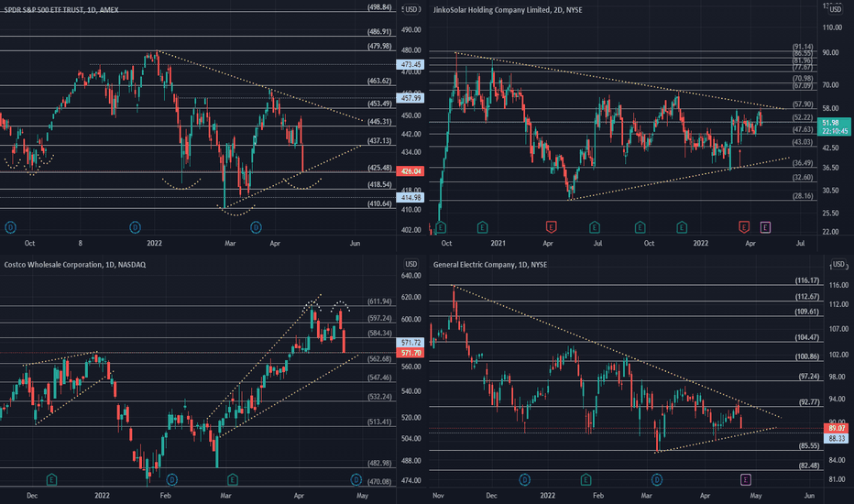The image size is (854, 504).
Task: Click JinkoSolar level label (57.90)
Action: [803, 104]
